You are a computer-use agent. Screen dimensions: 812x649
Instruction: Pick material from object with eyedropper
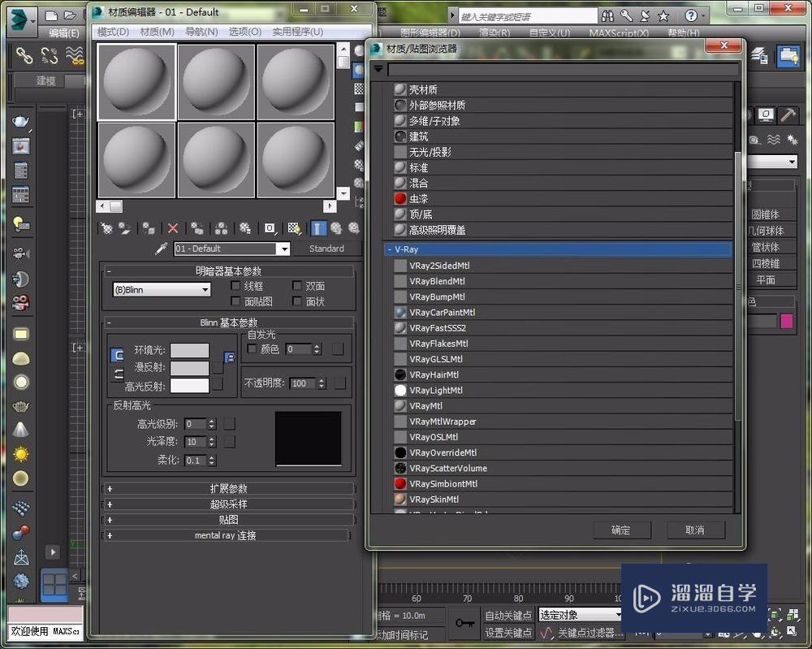tap(161, 249)
